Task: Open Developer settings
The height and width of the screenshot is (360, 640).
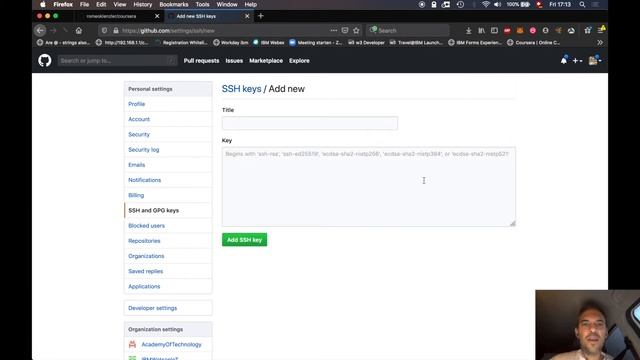Action: click(153, 308)
